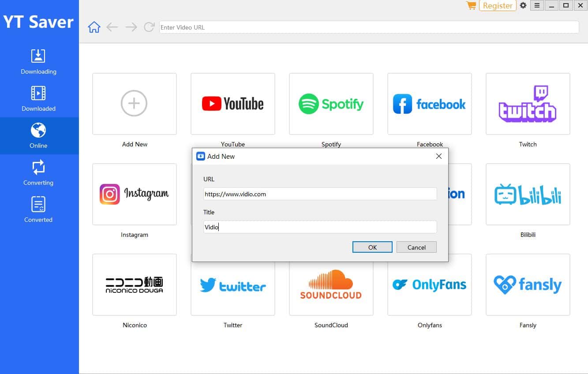Open the YouTube site shortcut
The width and height of the screenshot is (588, 374).
point(233,104)
